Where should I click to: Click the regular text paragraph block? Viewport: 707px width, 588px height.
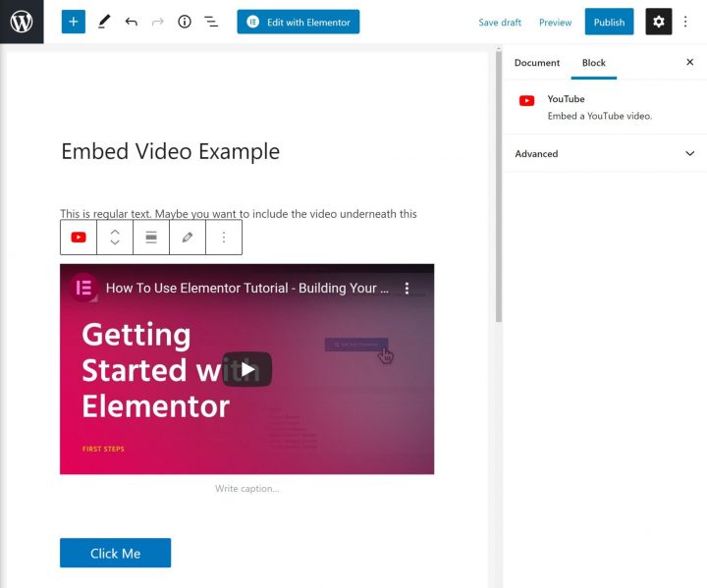pyautogui.click(x=239, y=213)
